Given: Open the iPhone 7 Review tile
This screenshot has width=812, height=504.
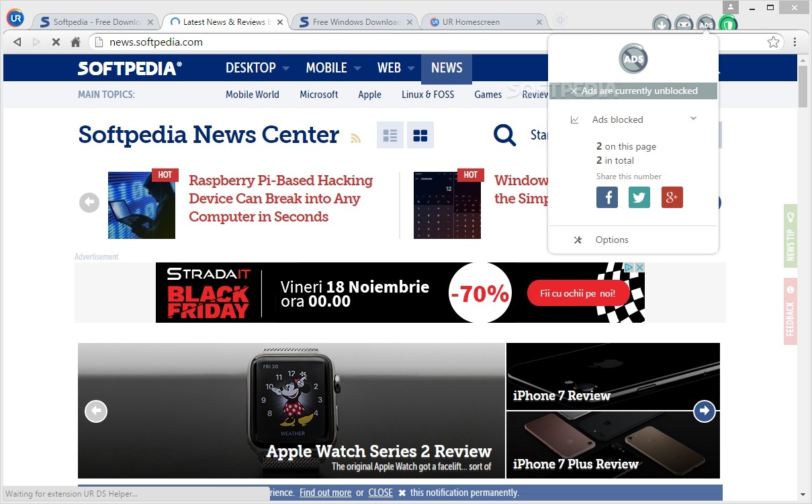Looking at the screenshot, I should coord(613,376).
